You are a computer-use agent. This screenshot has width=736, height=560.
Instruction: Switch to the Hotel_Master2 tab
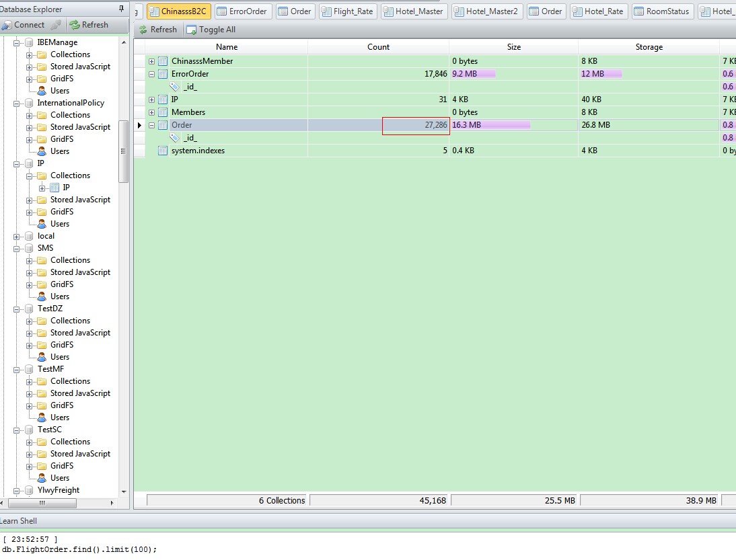487,11
